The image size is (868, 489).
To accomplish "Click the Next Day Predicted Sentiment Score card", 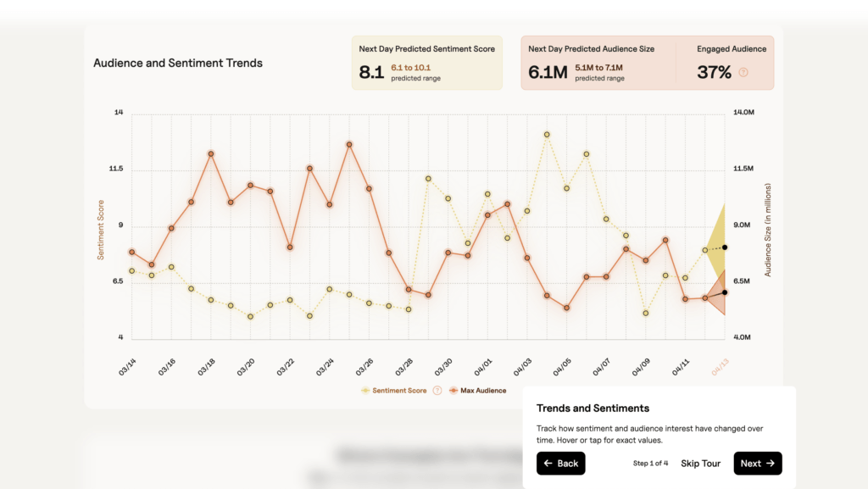I will (427, 62).
